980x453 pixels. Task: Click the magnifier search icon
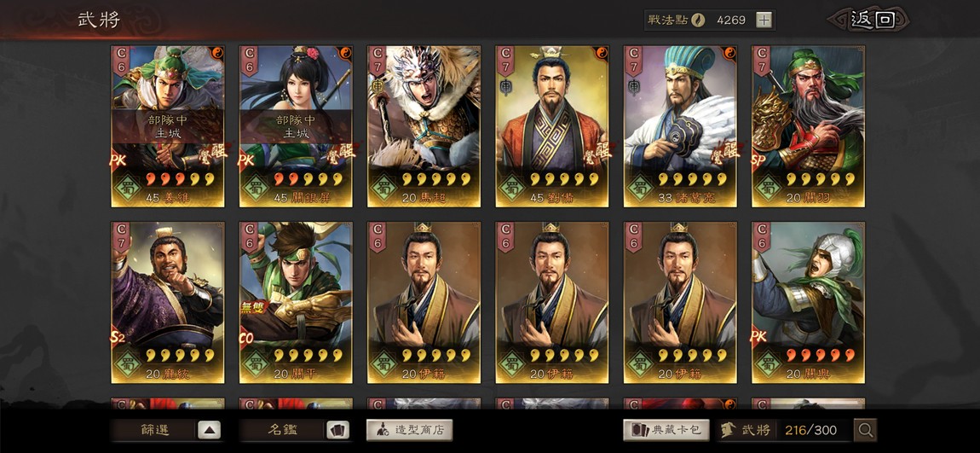(866, 430)
